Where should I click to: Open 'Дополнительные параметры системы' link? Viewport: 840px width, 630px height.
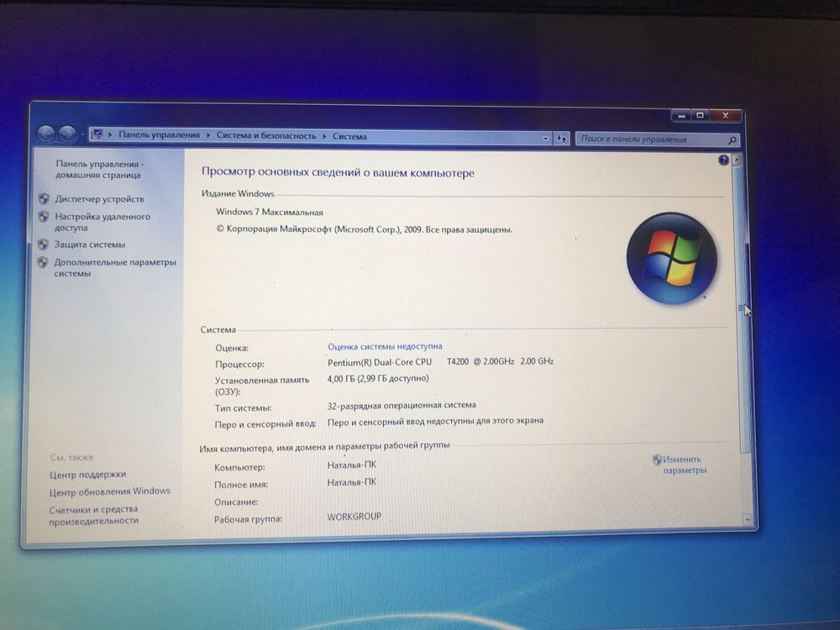coord(114,267)
